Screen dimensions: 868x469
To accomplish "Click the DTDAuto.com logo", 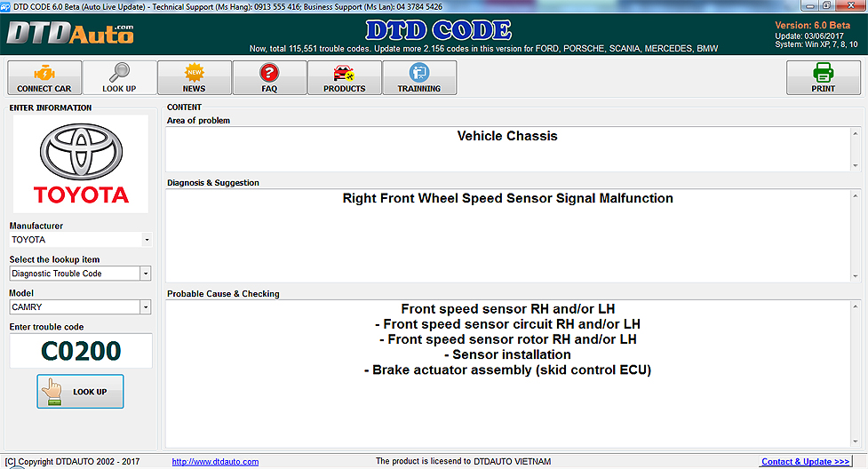I will (x=70, y=34).
